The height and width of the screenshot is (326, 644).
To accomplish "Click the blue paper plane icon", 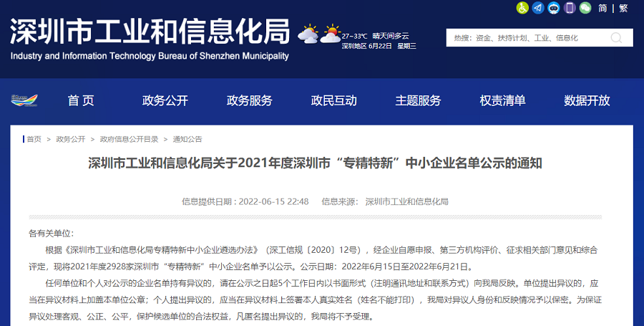I will 538,8.
